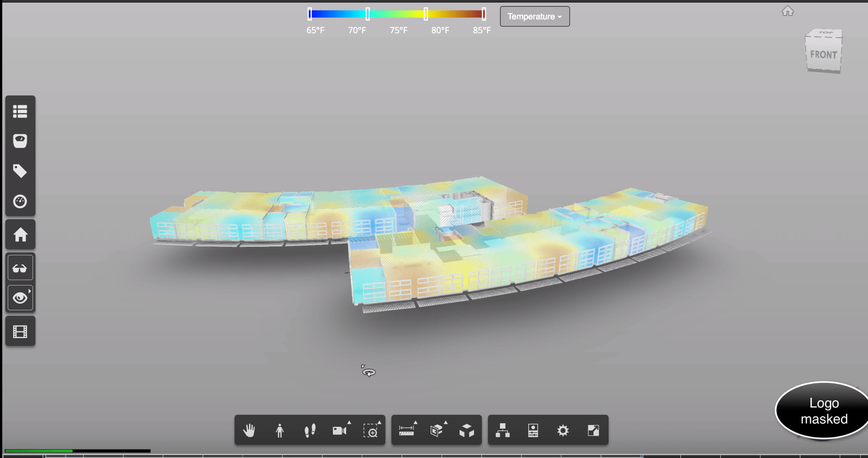The width and height of the screenshot is (868, 458).
Task: Select the footsteps walk-path tool
Action: click(x=310, y=430)
